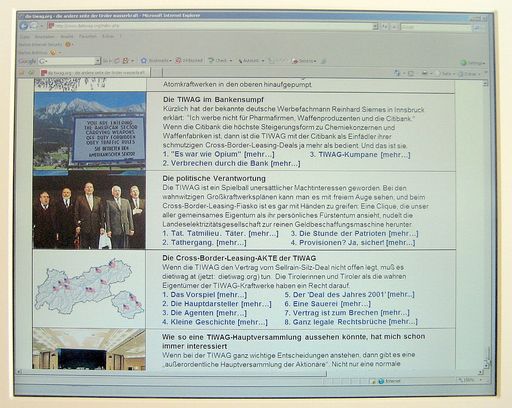Image resolution: width=512 pixels, height=408 pixels.
Task: Open '4. Provisionen? Ja, sicher!' link
Action: pyautogui.click(x=353, y=242)
